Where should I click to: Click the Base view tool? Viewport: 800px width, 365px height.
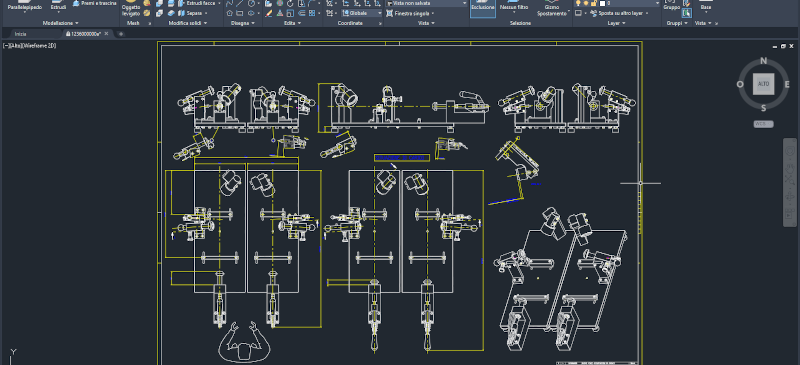[706, 6]
